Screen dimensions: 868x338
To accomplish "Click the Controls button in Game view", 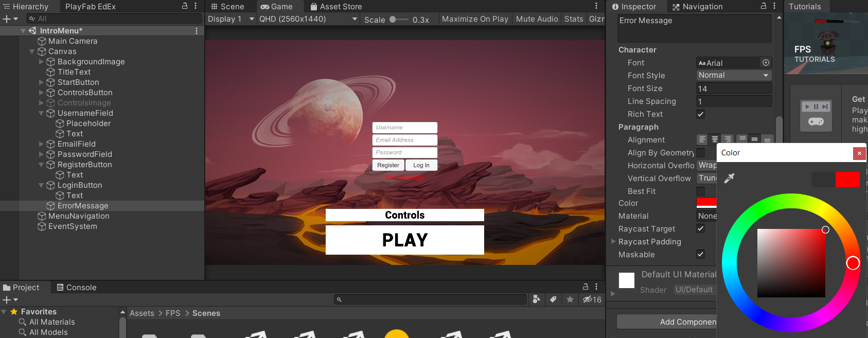I will click(405, 215).
